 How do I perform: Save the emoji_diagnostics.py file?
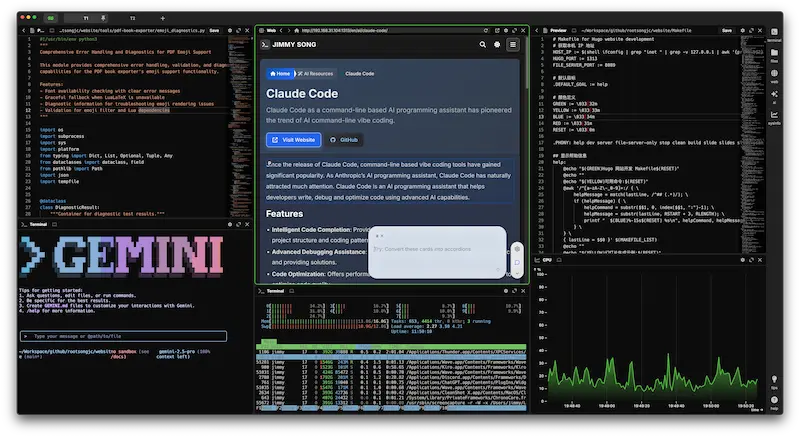click(x=214, y=31)
